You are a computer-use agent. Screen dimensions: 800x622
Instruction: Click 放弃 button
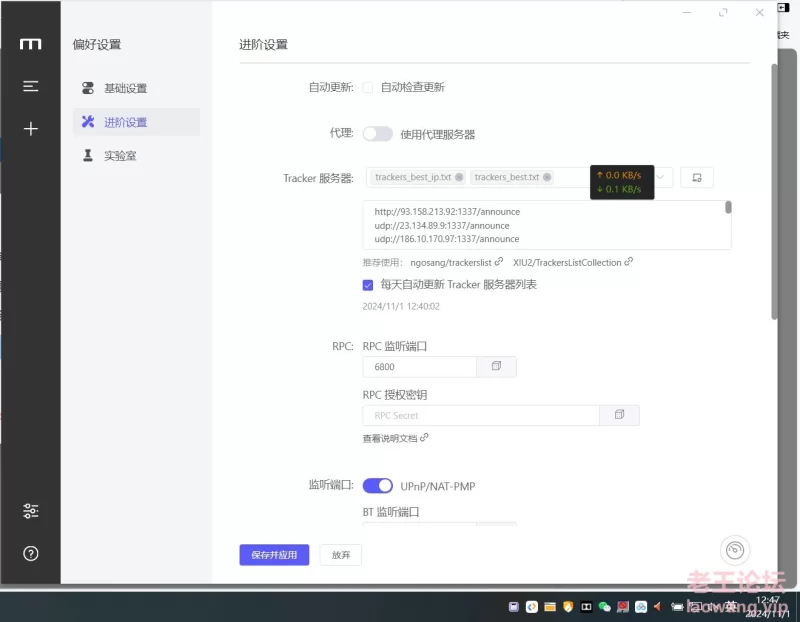(x=340, y=555)
